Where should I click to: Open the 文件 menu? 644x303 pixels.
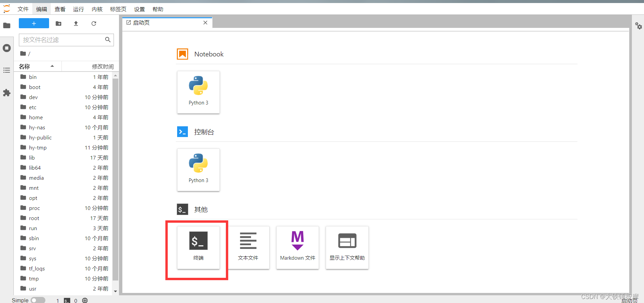23,9
